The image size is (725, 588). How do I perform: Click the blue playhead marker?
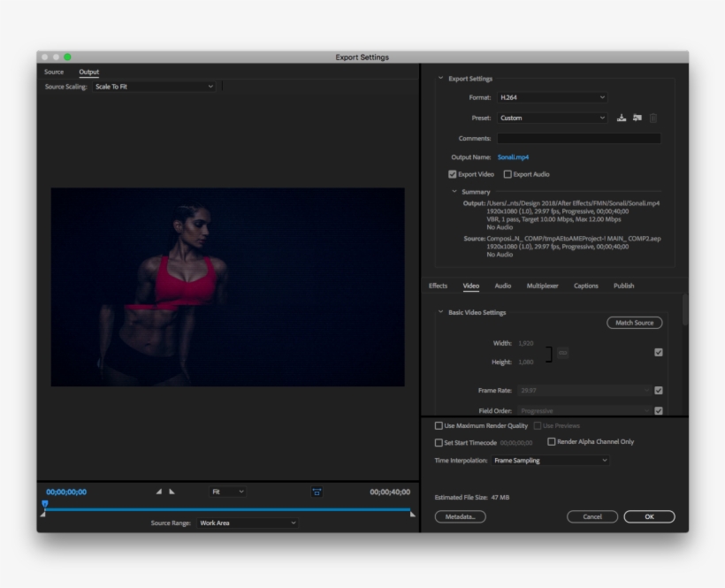pos(45,503)
